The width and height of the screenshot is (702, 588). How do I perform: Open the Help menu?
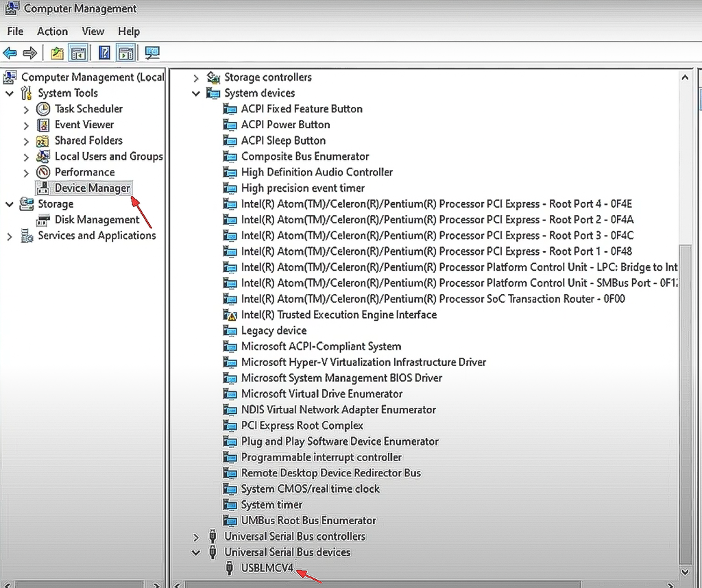pyautogui.click(x=129, y=32)
